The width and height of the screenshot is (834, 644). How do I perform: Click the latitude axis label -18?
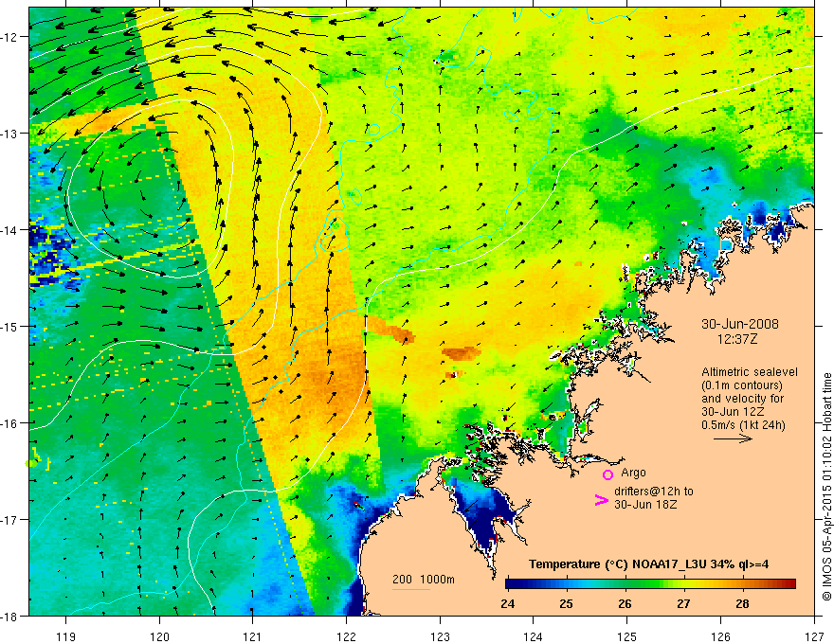tap(11, 616)
